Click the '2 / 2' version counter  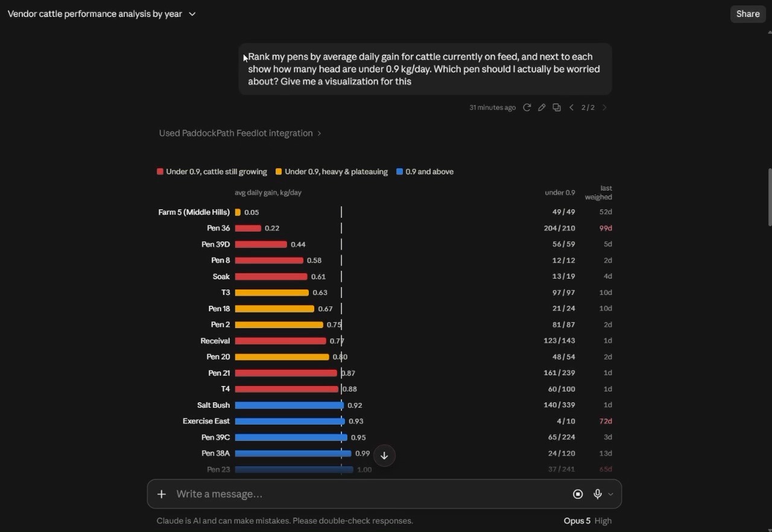(x=588, y=107)
